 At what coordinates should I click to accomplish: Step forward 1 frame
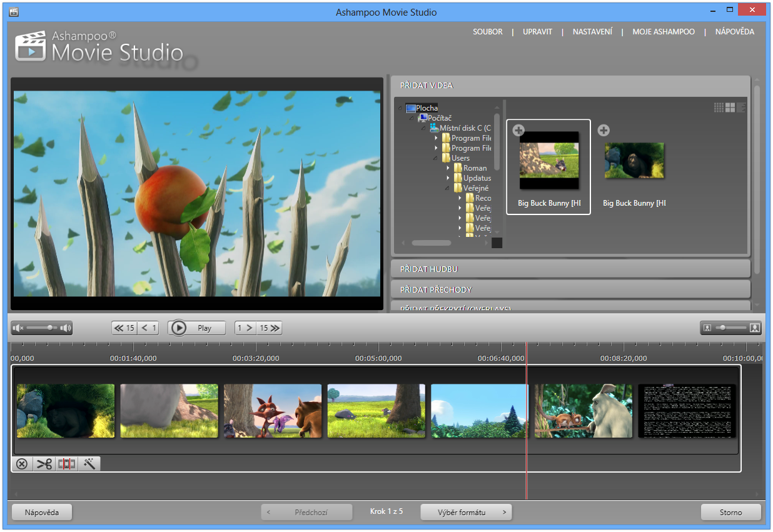pos(245,328)
